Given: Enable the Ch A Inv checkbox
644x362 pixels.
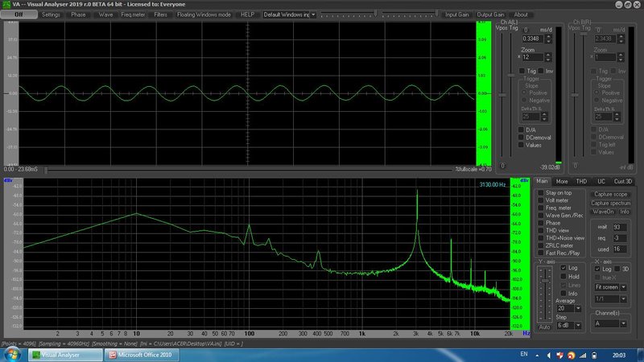Looking at the screenshot, I should pyautogui.click(x=541, y=71).
